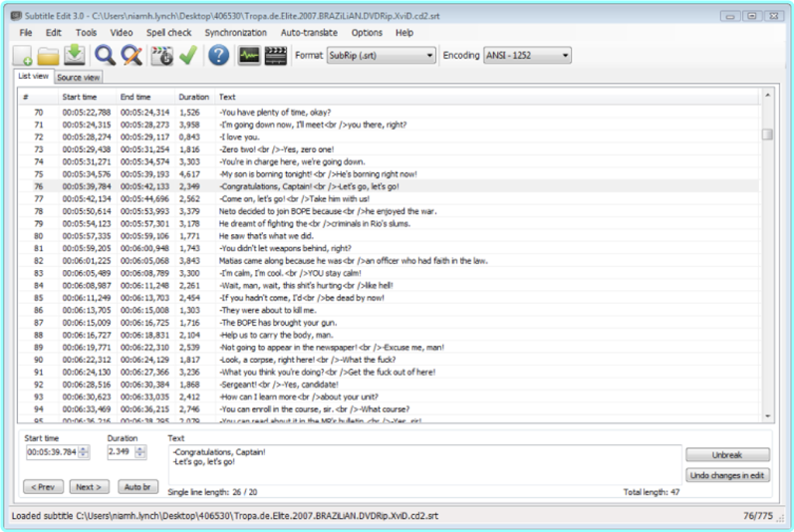The height and width of the screenshot is (532, 794).
Task: Select the List view tab
Action: [33, 76]
